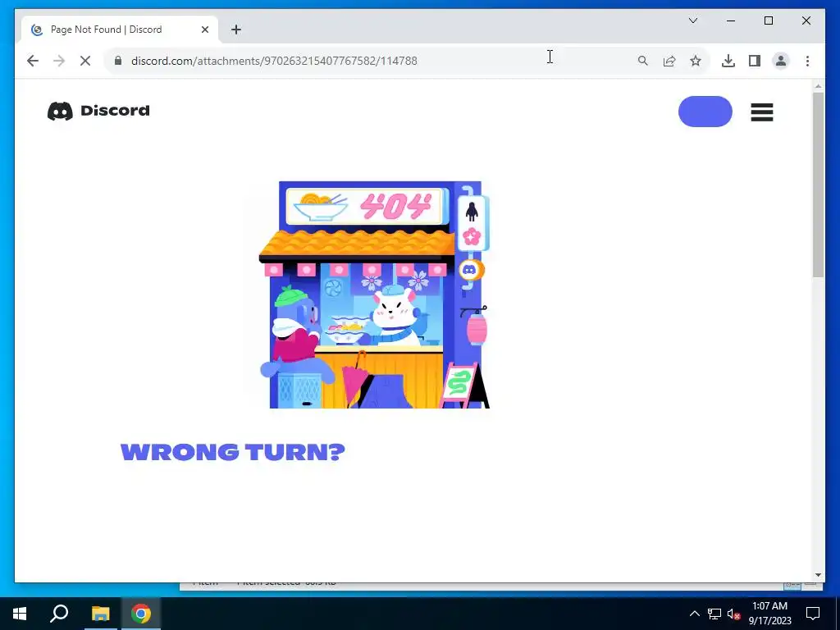The image size is (840, 630).
Task: Open the tab search chevron
Action: click(x=693, y=21)
